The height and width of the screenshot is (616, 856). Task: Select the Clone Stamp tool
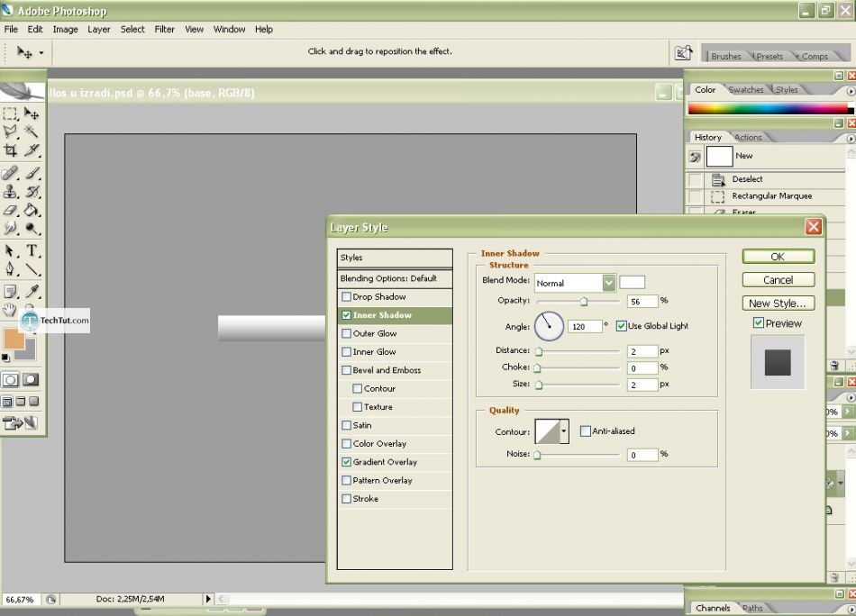tap(11, 192)
